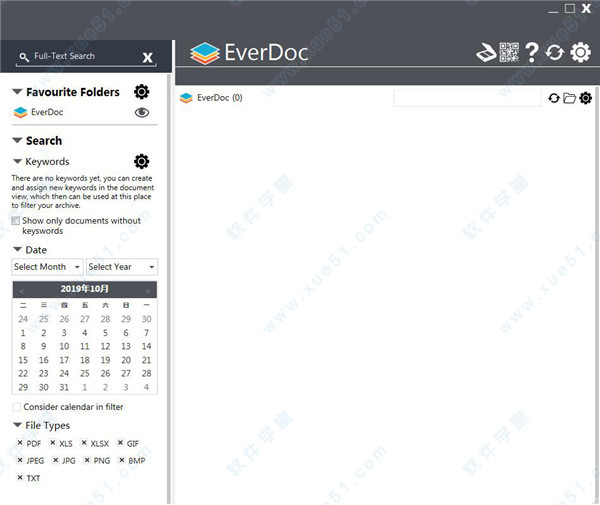Toggle the JPG file type filter
The height and width of the screenshot is (505, 600).
[56, 460]
